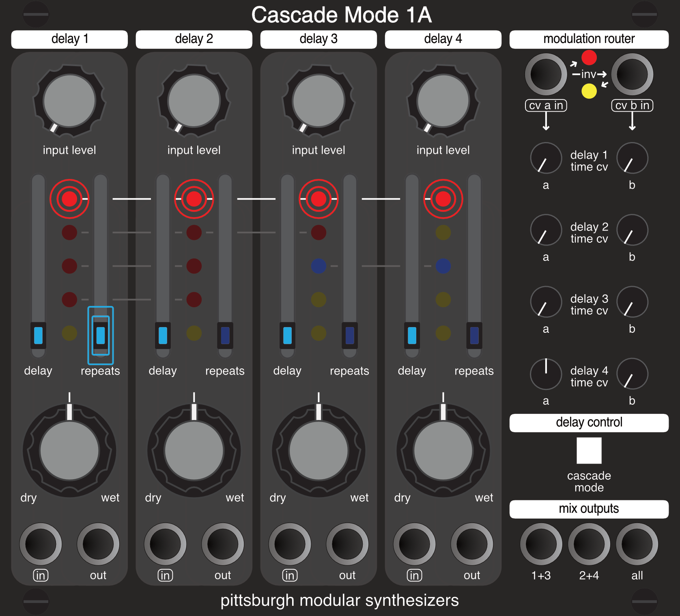Click the modulation router header label

coord(589,39)
